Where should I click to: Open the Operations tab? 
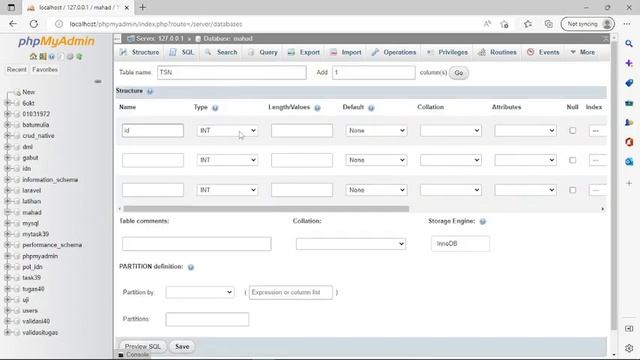394,52
